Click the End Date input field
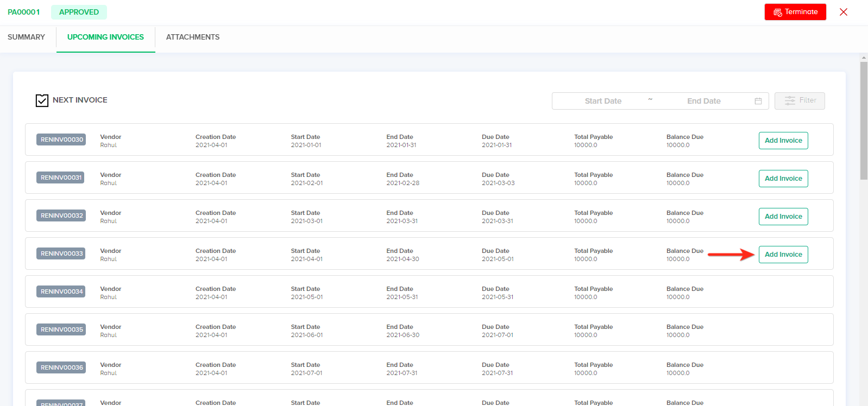The image size is (868, 406). point(703,101)
